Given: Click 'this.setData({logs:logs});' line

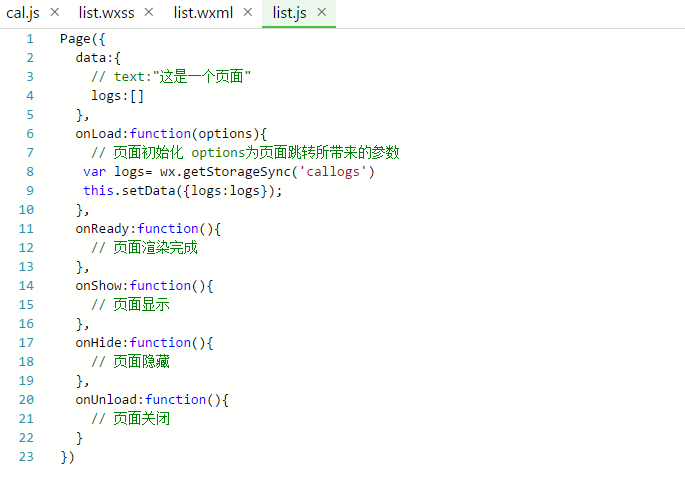Looking at the screenshot, I should [x=183, y=190].
